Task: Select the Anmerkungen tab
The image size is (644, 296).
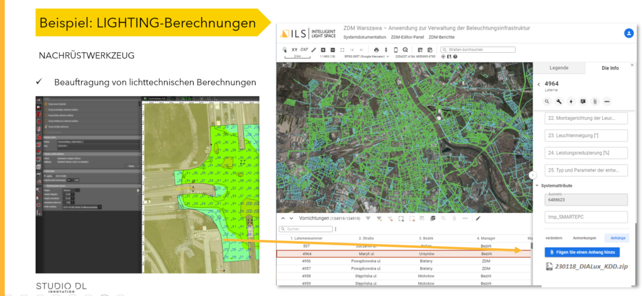Action: [584, 238]
